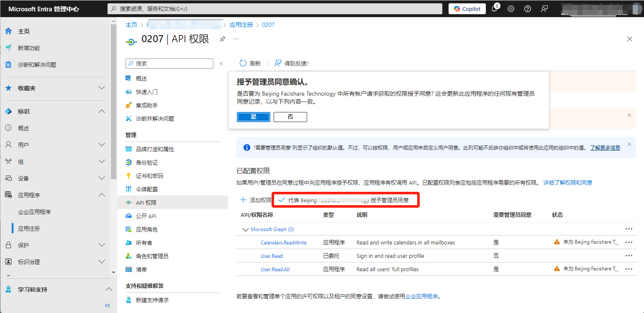Dismiss the info banner about admin consent
This screenshot has width=644, height=313.
tap(629, 144)
